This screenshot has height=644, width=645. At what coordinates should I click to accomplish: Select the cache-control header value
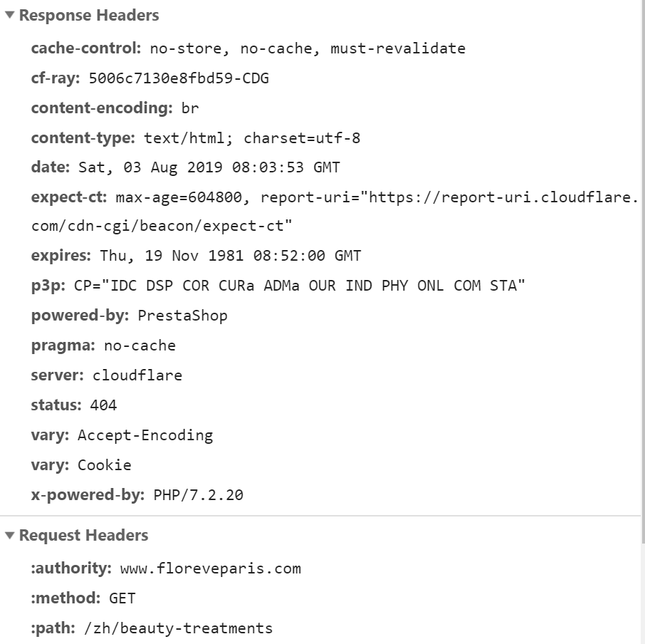(308, 48)
